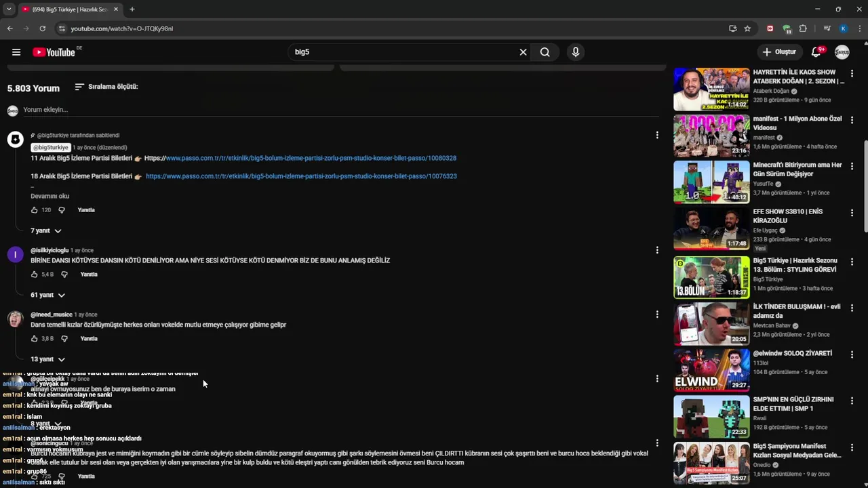Screen dimensions: 868x488
Task: Close the Big5 Türkiye tab
Action: coord(116,9)
